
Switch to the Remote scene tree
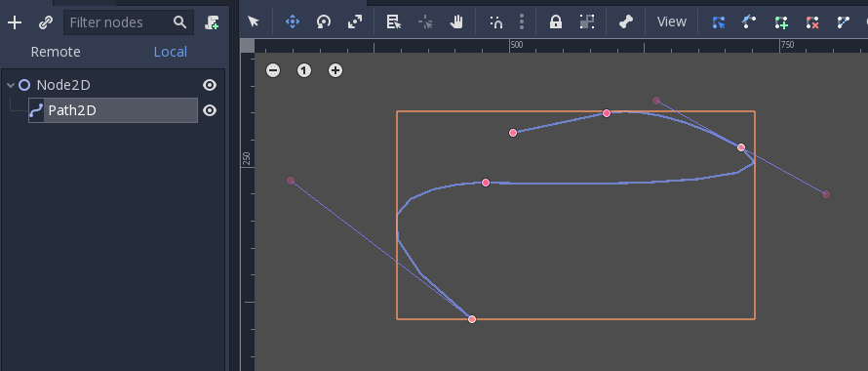[56, 52]
